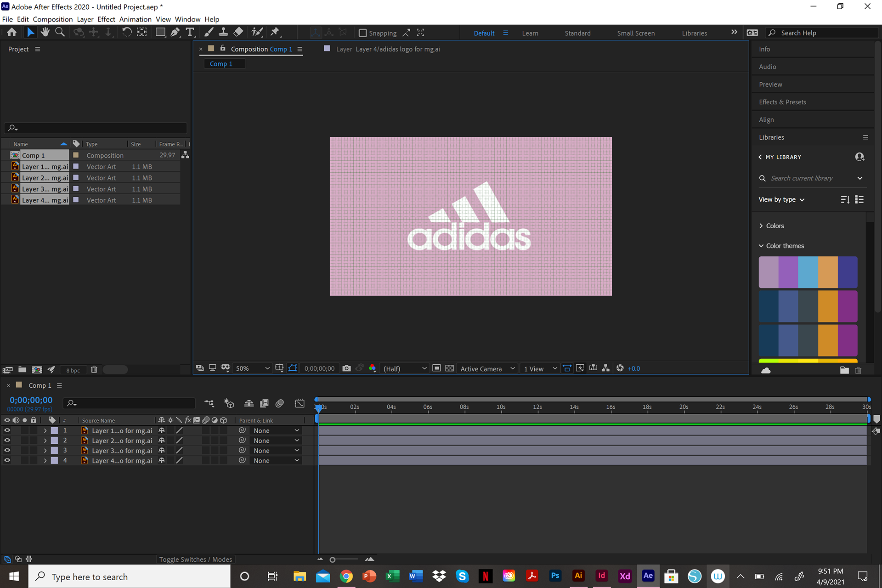Expand Layer 1 properties in timeline
Image resolution: width=882 pixels, height=588 pixels.
click(x=45, y=431)
